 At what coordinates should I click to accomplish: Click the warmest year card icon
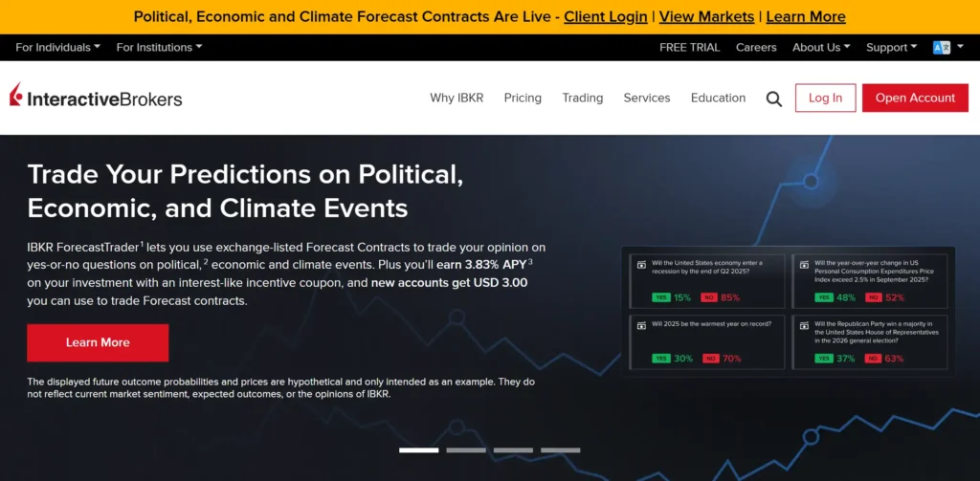pyautogui.click(x=640, y=325)
